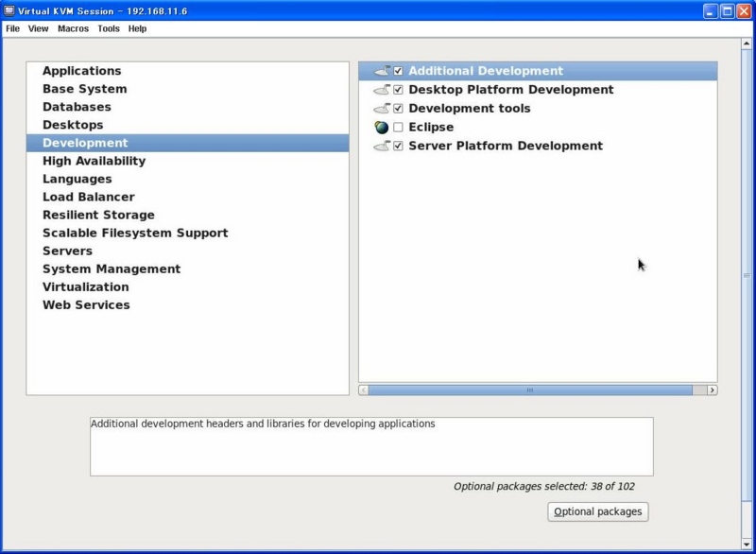Open the Tools menu

click(x=109, y=28)
